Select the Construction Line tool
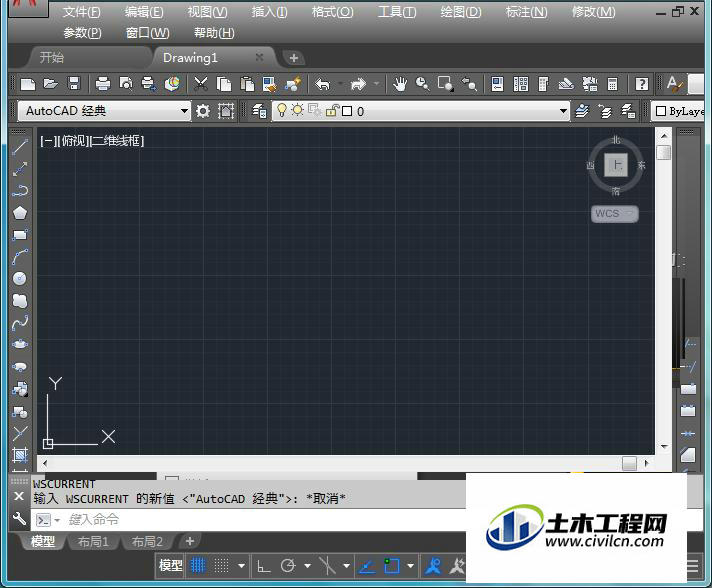 pos(20,169)
